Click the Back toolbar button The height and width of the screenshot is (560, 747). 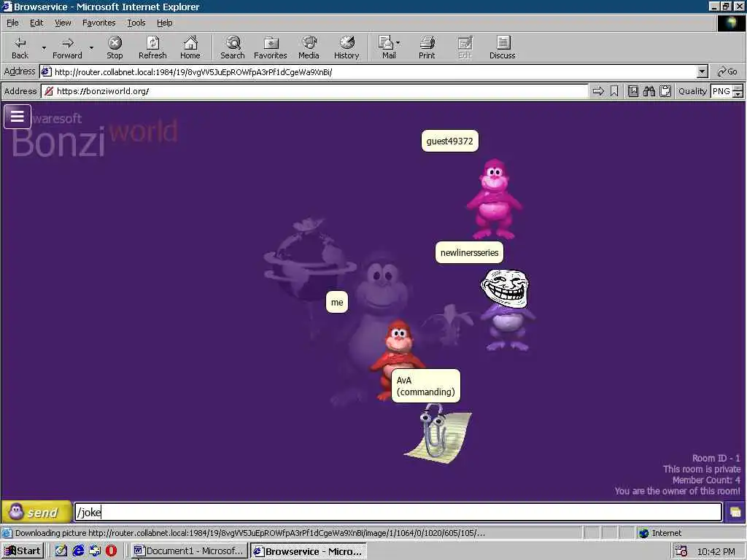[x=20, y=47]
